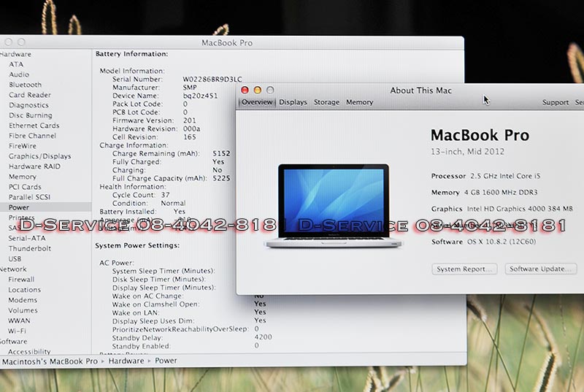Click Hardware in the bottom path bar

(126, 361)
